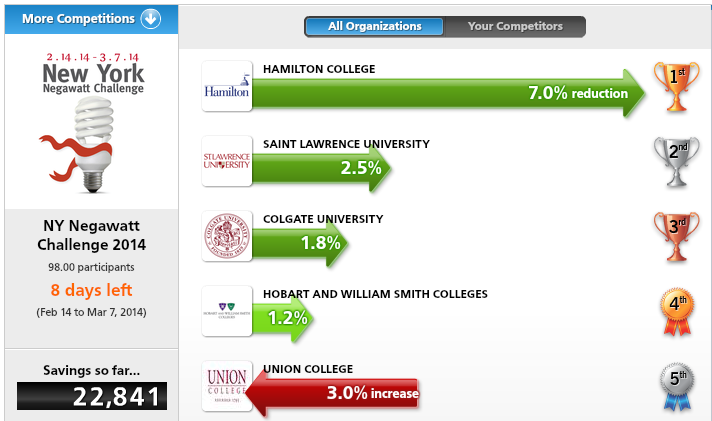Viewport: 712px width, 421px height.
Task: Click the gold 1st place trophy
Action: tap(677, 86)
